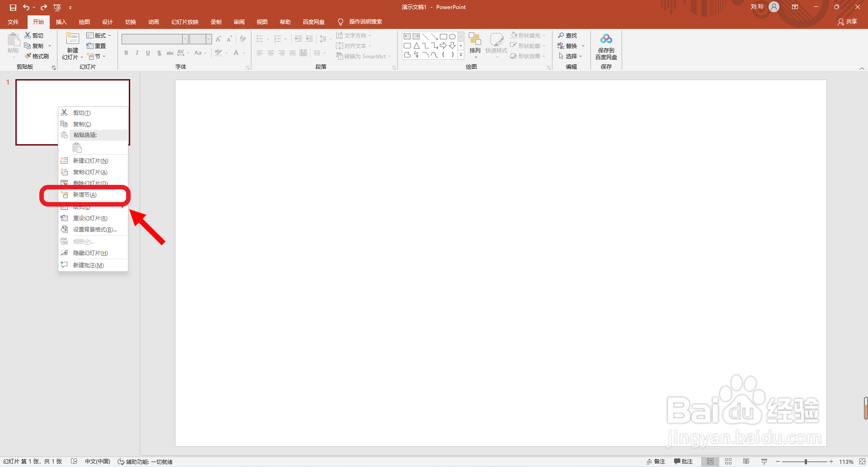Click the Copy (复制) ribbon button

pyautogui.click(x=34, y=46)
